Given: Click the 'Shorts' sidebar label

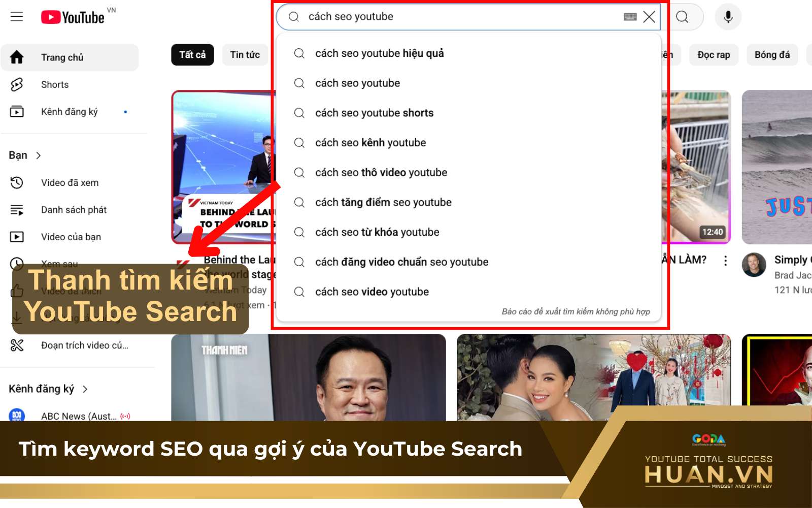Looking at the screenshot, I should (55, 85).
